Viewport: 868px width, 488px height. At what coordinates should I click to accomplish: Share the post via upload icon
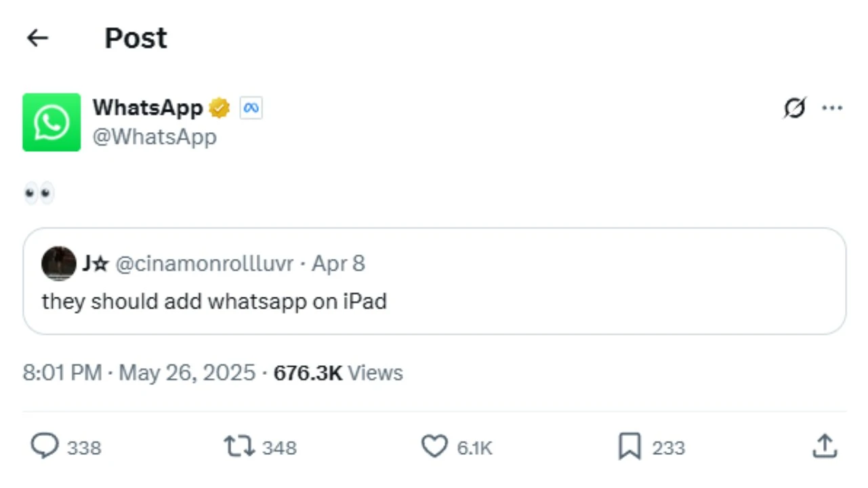click(824, 447)
